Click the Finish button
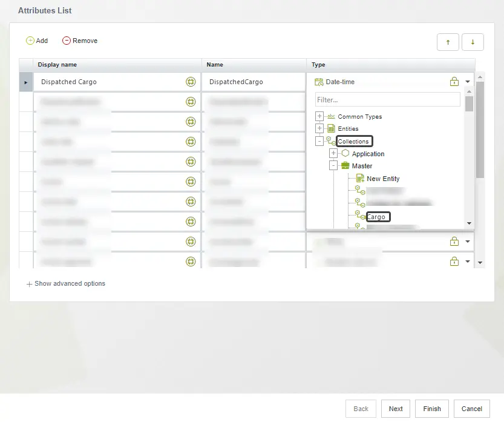Image resolution: width=504 pixels, height=422 pixels. tap(432, 409)
